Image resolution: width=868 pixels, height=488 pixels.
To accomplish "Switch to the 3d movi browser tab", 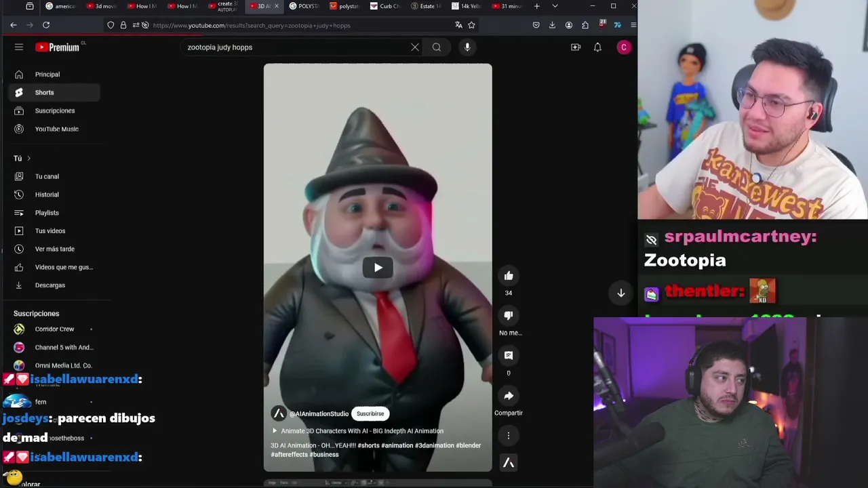I will (x=101, y=6).
